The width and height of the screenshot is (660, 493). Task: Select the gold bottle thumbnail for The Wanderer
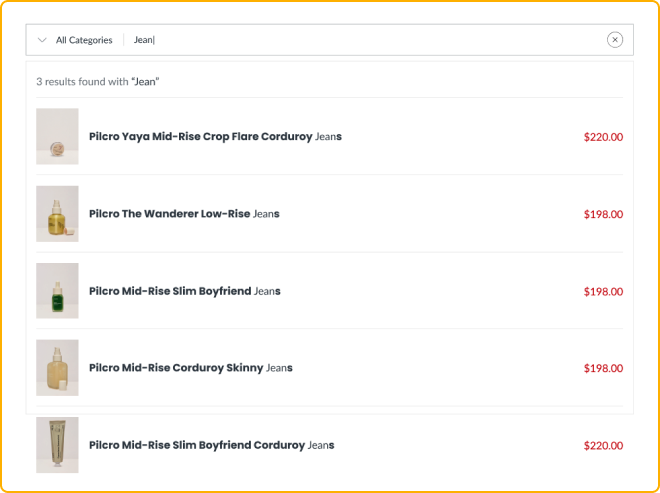57,213
